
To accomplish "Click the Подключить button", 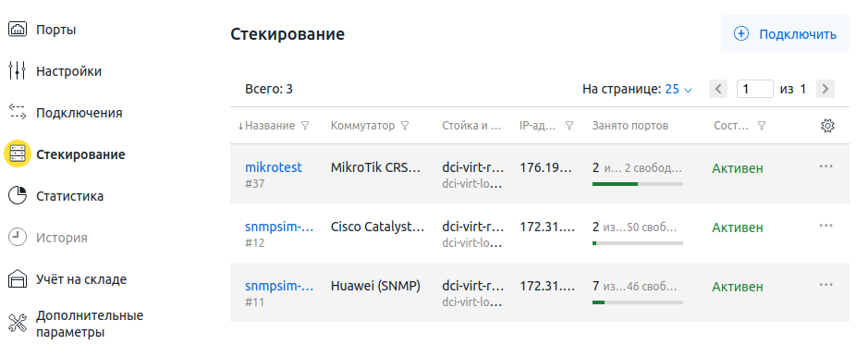I will pos(785,34).
